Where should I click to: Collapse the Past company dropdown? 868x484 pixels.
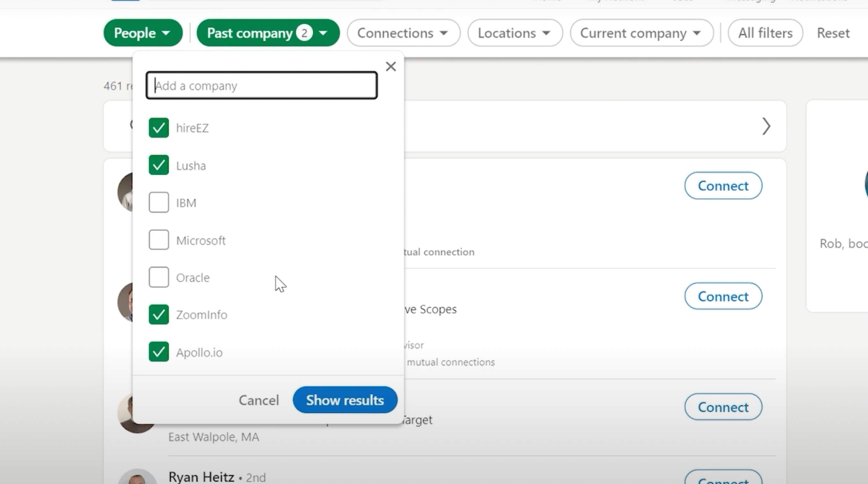[x=268, y=33]
